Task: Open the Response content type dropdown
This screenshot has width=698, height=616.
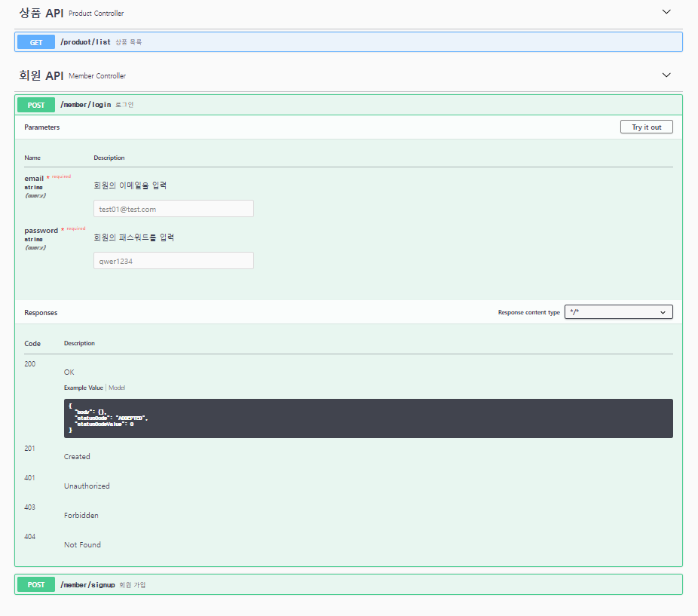Action: click(618, 312)
